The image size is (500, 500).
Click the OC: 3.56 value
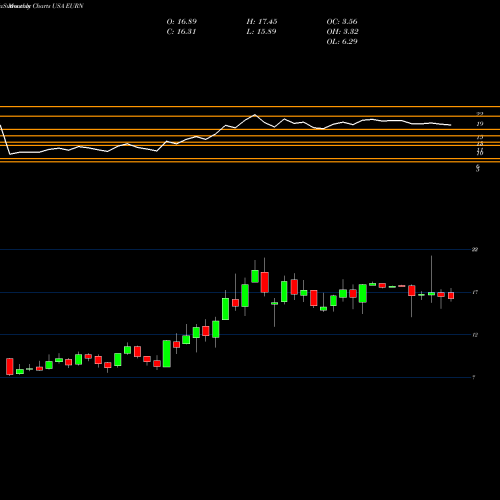(x=342, y=22)
